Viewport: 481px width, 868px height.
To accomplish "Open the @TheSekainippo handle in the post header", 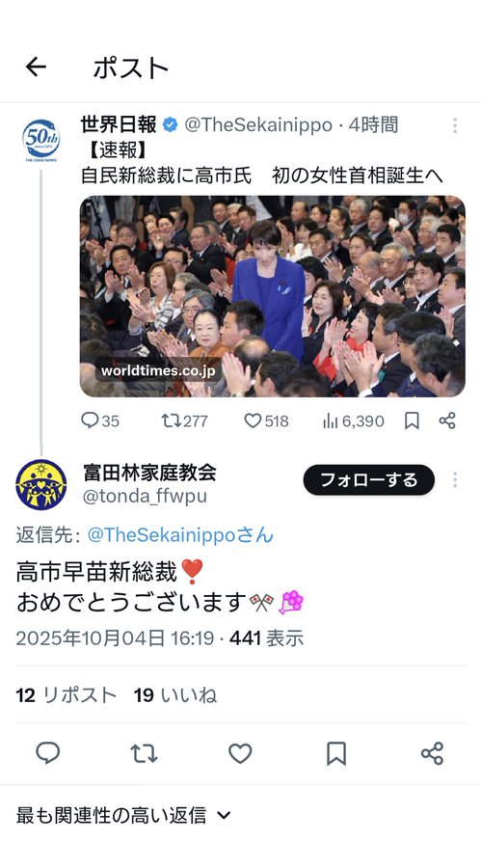I will pos(258,125).
